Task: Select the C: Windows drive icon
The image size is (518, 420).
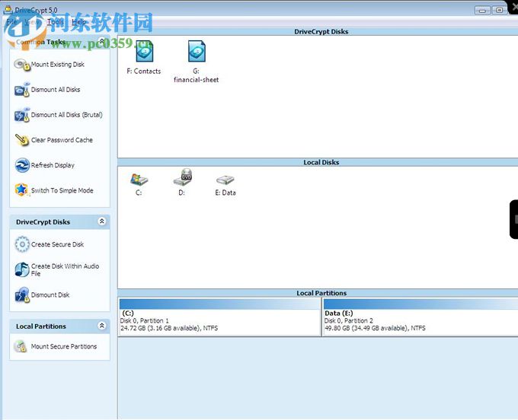Action: point(139,180)
